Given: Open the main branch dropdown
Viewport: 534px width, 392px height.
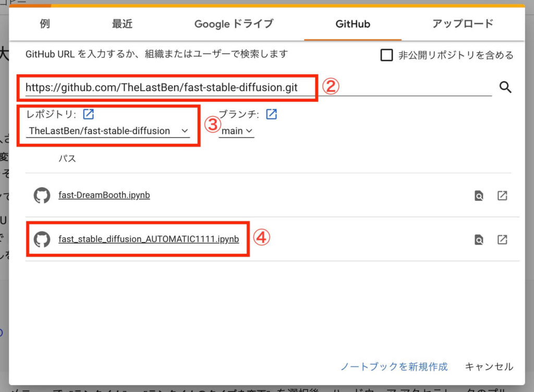Looking at the screenshot, I should pyautogui.click(x=236, y=131).
